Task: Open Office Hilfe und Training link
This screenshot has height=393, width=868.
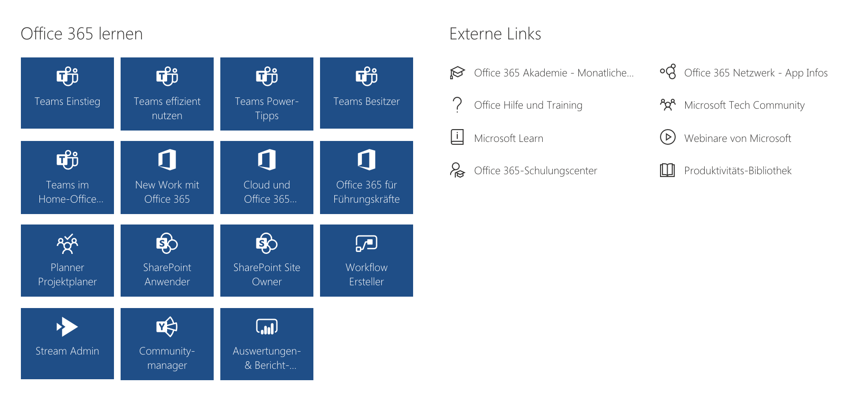Action: click(x=528, y=105)
